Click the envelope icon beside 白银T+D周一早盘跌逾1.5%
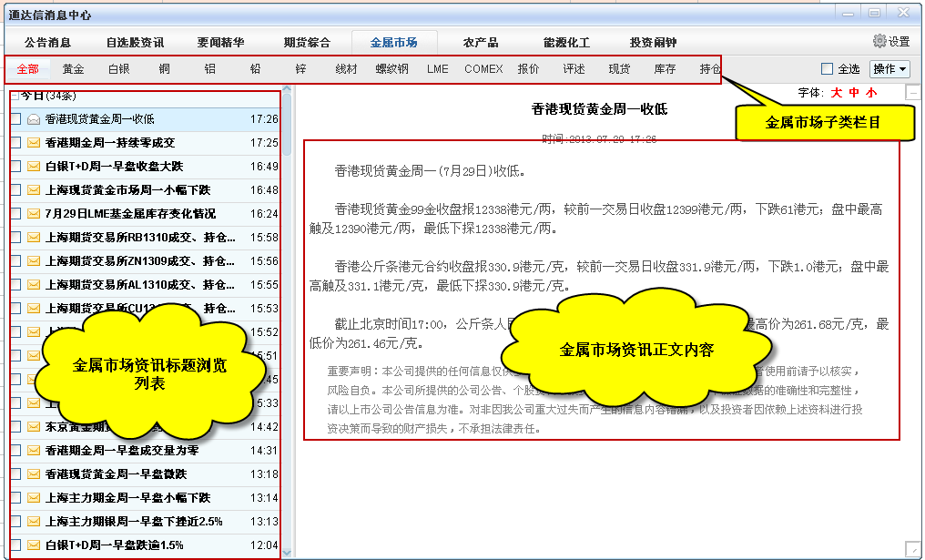The image size is (925, 560). click(x=34, y=545)
